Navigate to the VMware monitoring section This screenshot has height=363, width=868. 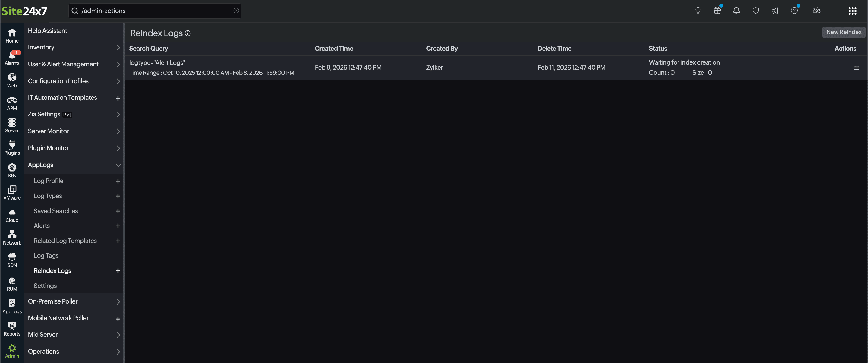point(12,192)
